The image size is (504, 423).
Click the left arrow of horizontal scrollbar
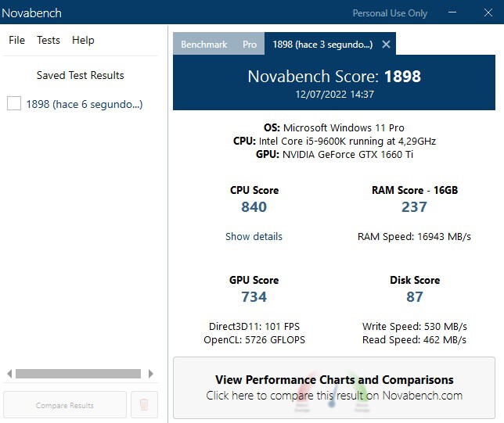point(9,374)
